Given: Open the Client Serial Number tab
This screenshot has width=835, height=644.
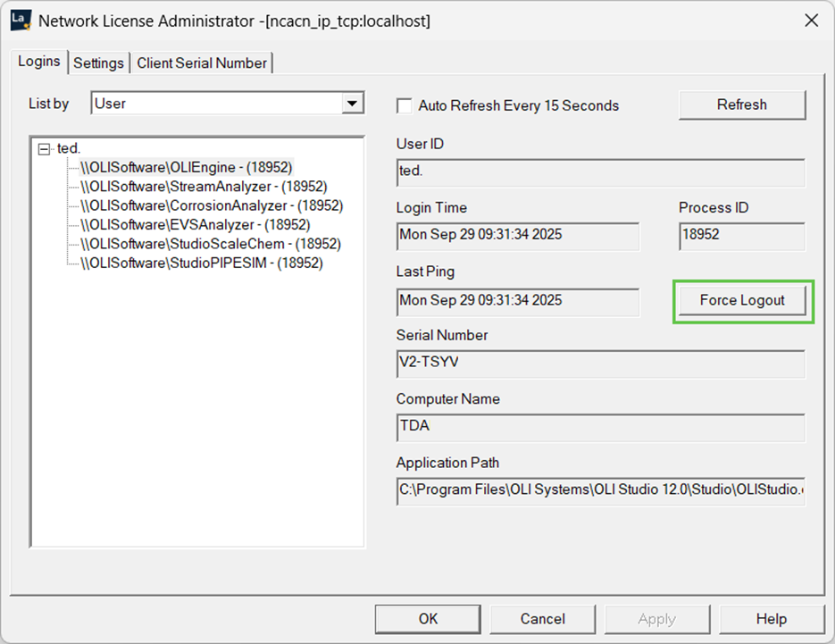Looking at the screenshot, I should point(202,63).
